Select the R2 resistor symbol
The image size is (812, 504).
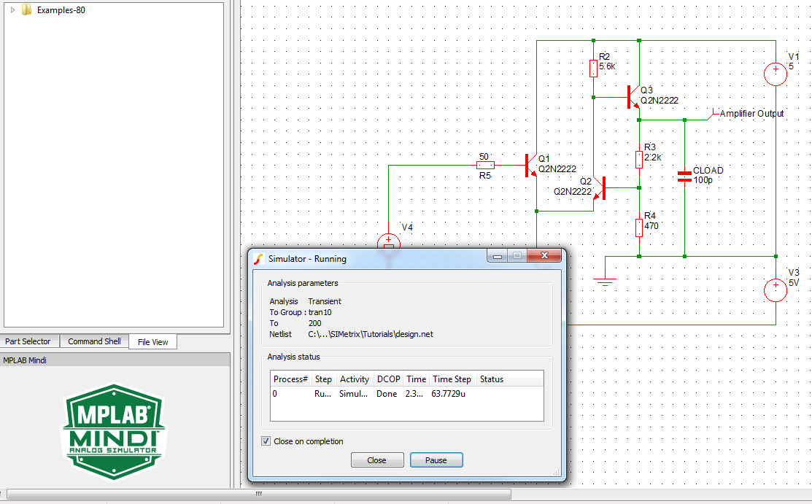(594, 69)
